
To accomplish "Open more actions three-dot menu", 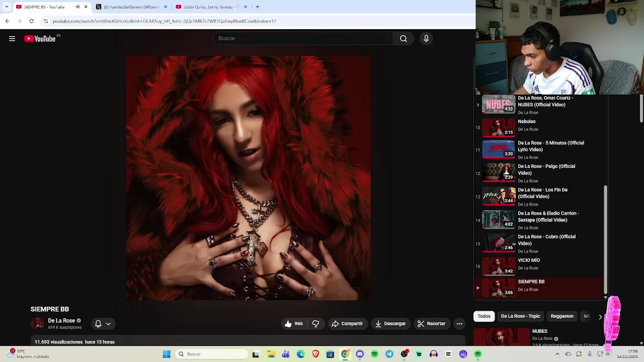I will pos(459,324).
